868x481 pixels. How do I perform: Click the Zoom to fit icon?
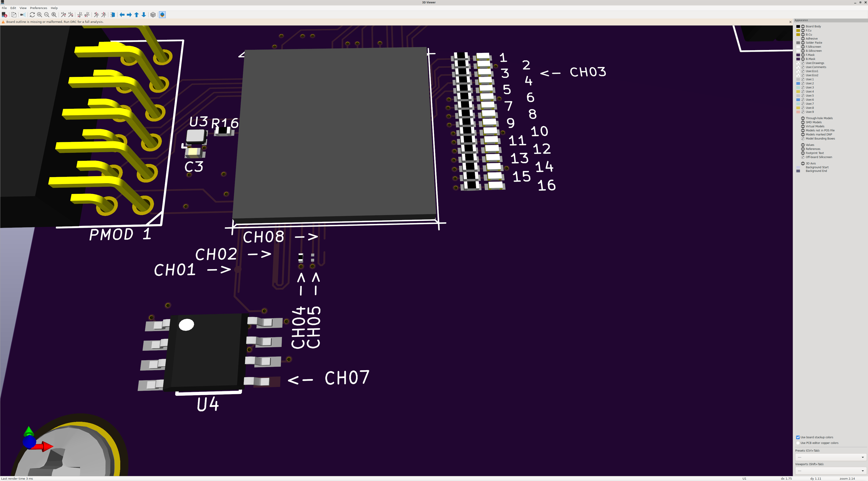54,15
